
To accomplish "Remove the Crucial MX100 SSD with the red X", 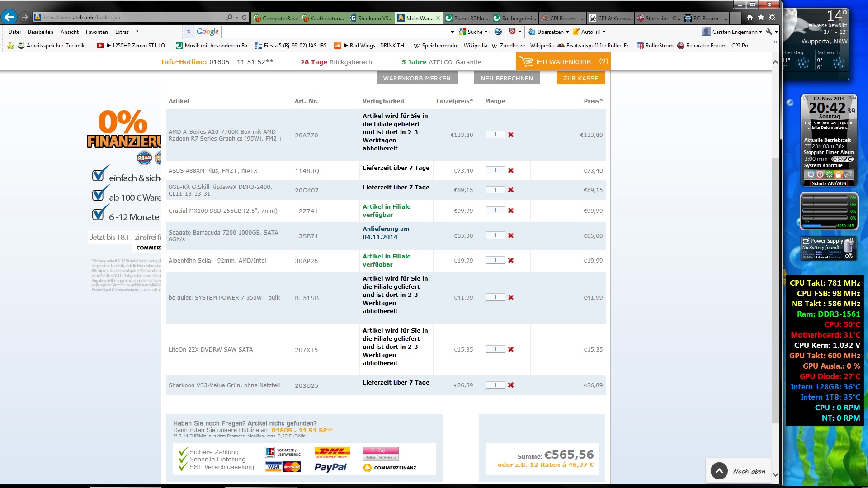I will click(x=511, y=211).
